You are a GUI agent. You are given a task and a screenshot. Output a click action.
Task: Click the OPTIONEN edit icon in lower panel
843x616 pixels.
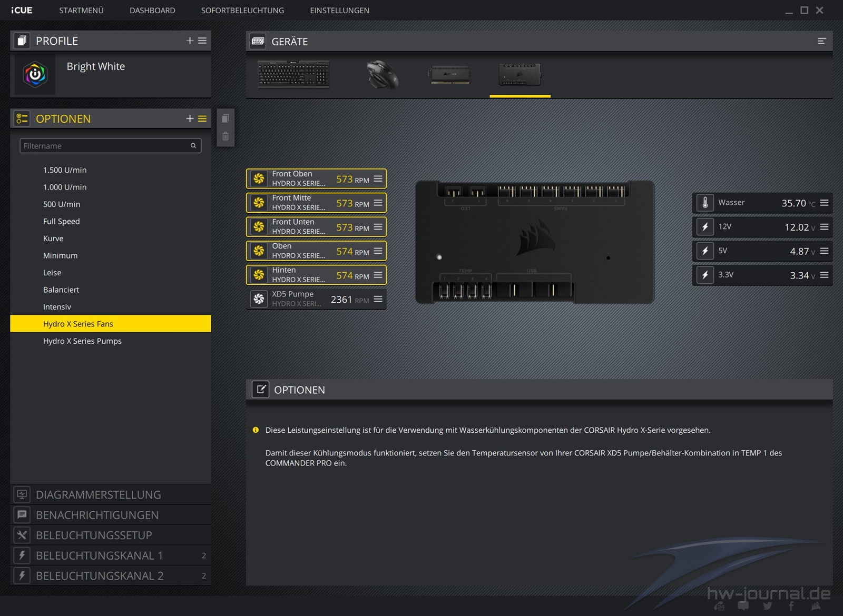pyautogui.click(x=260, y=390)
